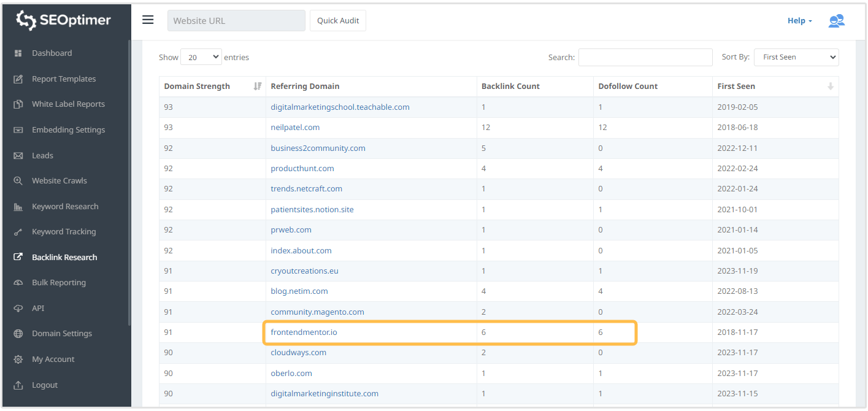Open the neilpatel.com referring domain link
Screen dimensions: 868x411
tap(295, 128)
